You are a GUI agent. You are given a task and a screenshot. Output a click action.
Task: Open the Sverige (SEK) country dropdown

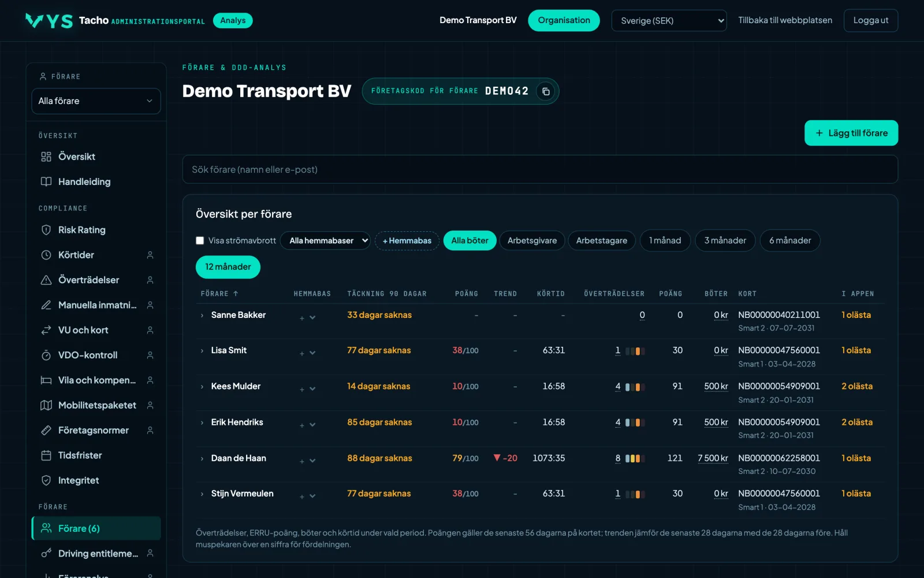tap(669, 21)
